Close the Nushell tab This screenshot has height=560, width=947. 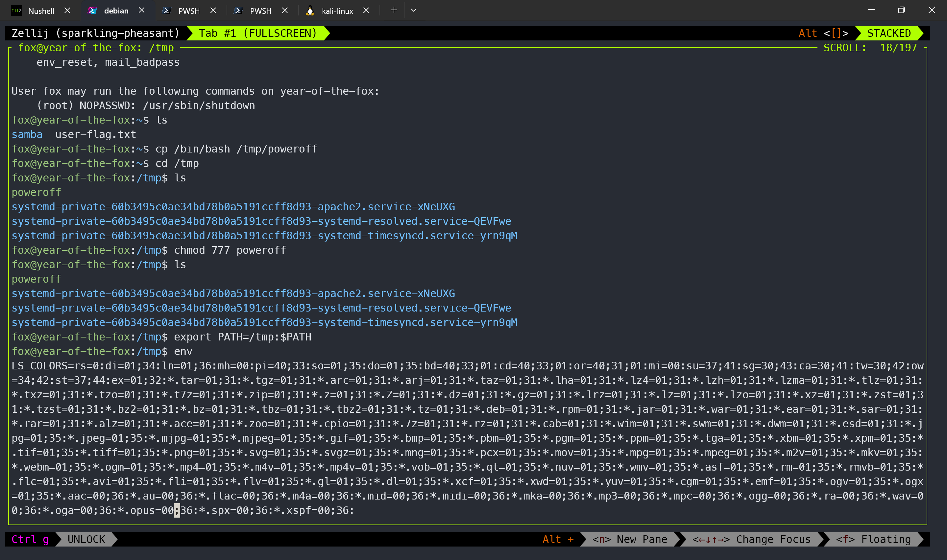click(x=67, y=11)
